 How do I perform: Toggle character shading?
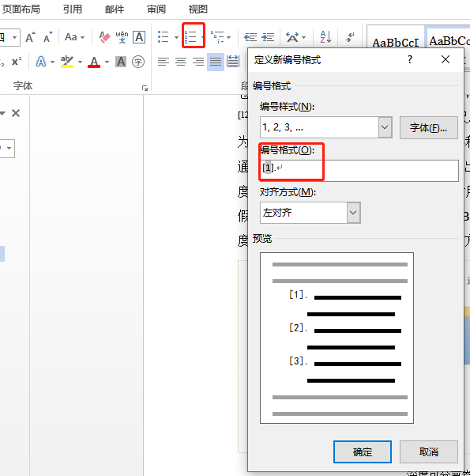pos(121,62)
